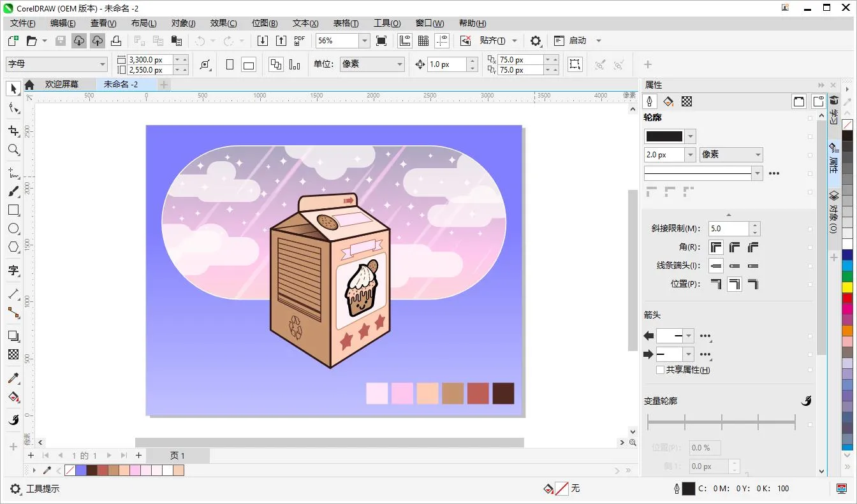Image resolution: width=857 pixels, height=504 pixels.
Task: Activate the Text tool
Action: pos(13,270)
